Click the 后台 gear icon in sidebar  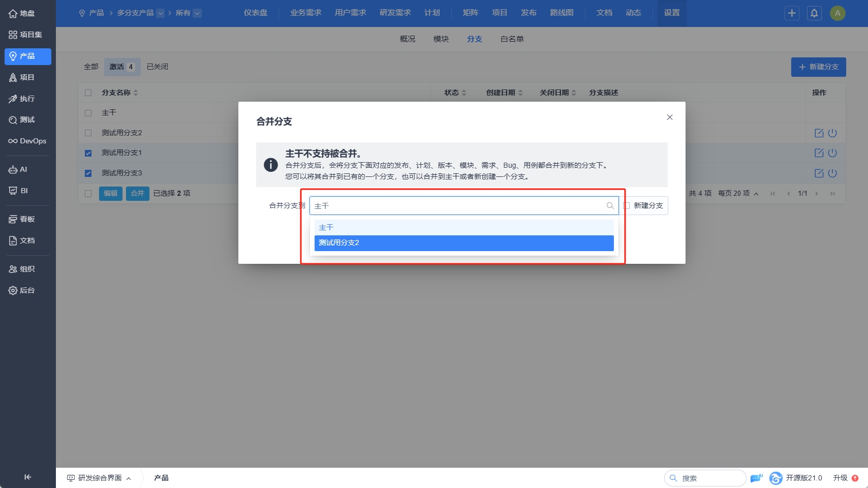(13, 291)
